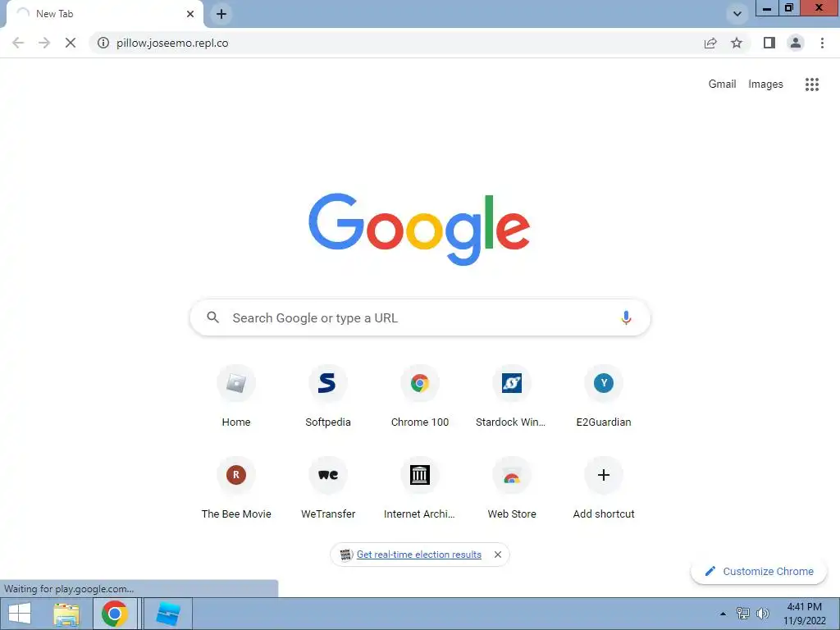This screenshot has height=630, width=840.
Task: Open Chrome three-dot menu
Action: (x=822, y=43)
